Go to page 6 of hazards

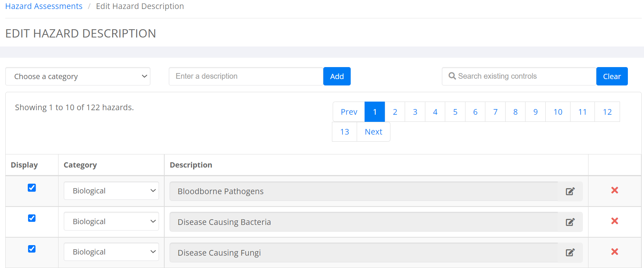[x=475, y=112]
